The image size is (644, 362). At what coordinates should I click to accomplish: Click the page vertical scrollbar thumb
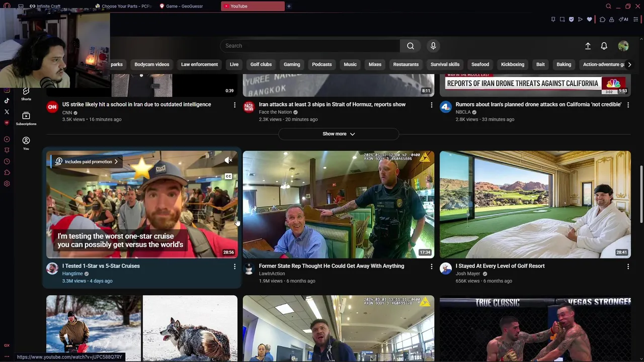641,194
